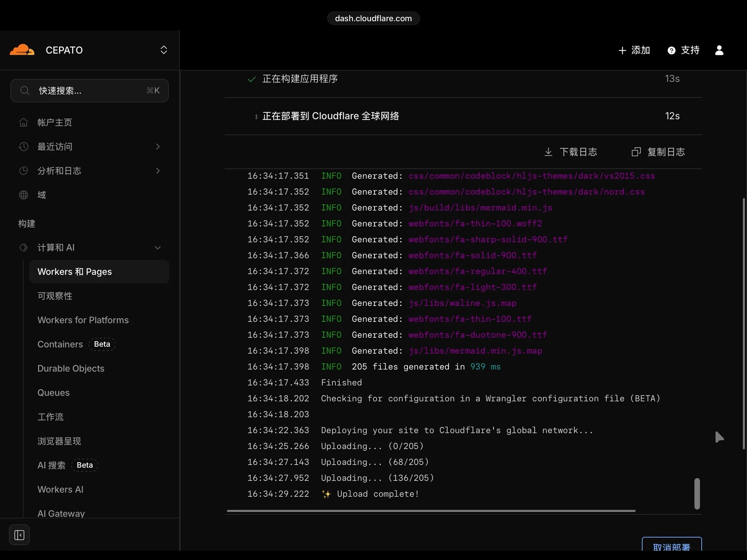Open 支持 via the question mark icon
747x560 pixels.
pyautogui.click(x=671, y=50)
